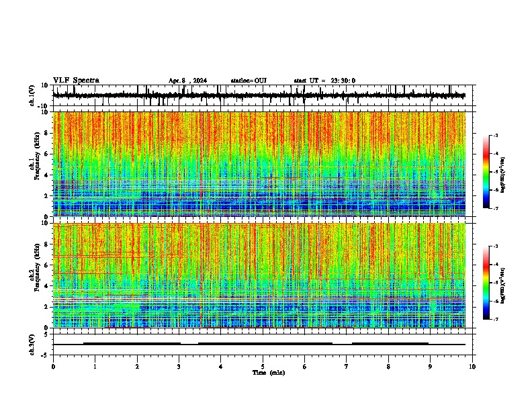Click the "-3" tick on ch.1 colorbar
This screenshot has width=532, height=411.
496,135
